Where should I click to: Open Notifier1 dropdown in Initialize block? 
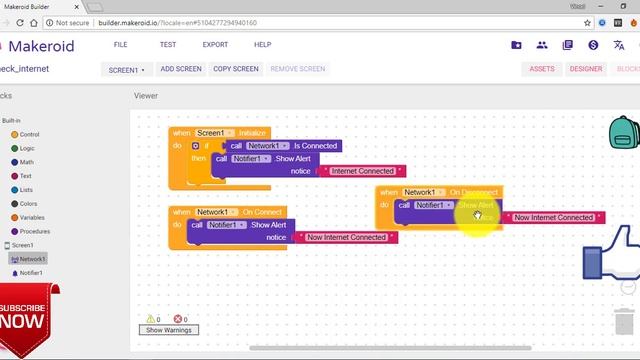coord(251,158)
